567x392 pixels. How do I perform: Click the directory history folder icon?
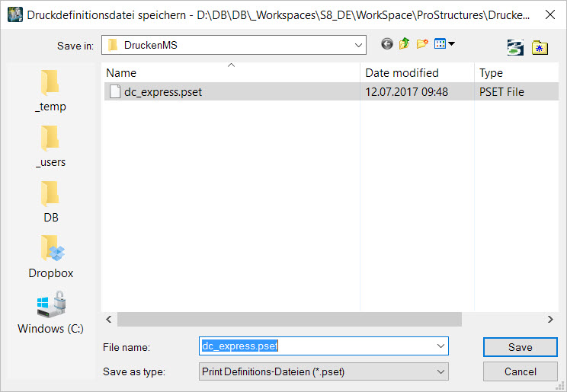[540, 48]
